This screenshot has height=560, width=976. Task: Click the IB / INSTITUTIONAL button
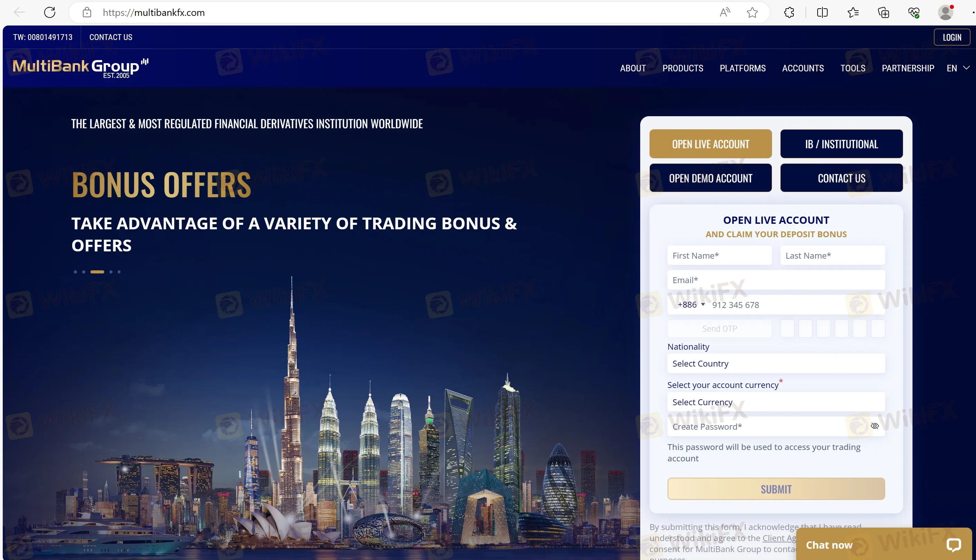pyautogui.click(x=841, y=143)
